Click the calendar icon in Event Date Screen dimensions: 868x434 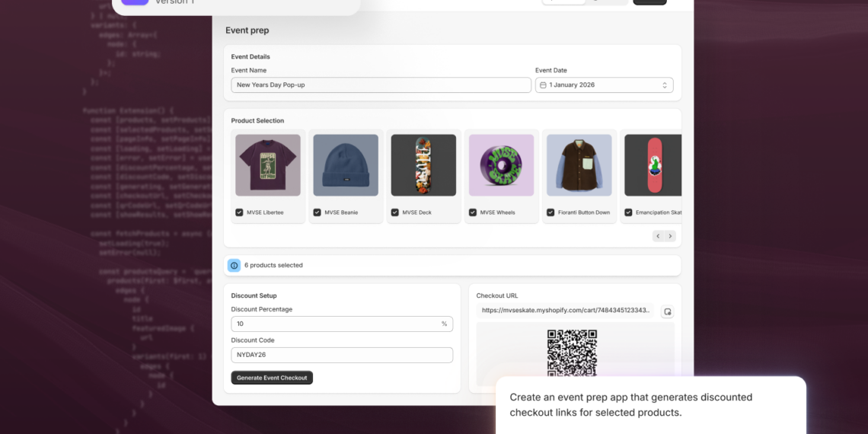pyautogui.click(x=543, y=85)
